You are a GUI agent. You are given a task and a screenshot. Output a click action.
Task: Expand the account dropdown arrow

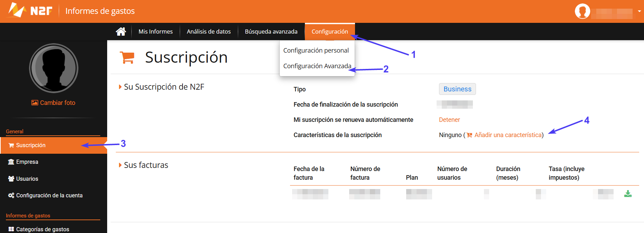click(x=640, y=11)
